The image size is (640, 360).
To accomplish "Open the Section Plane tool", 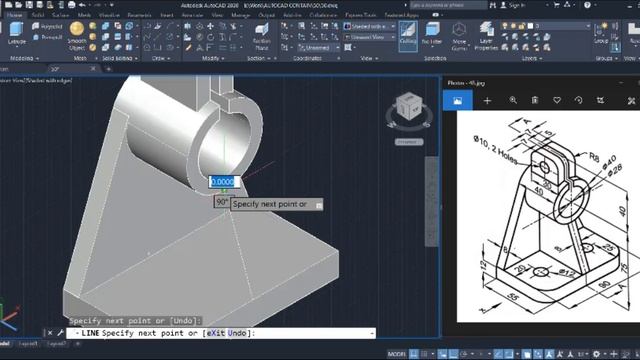I will (262, 37).
